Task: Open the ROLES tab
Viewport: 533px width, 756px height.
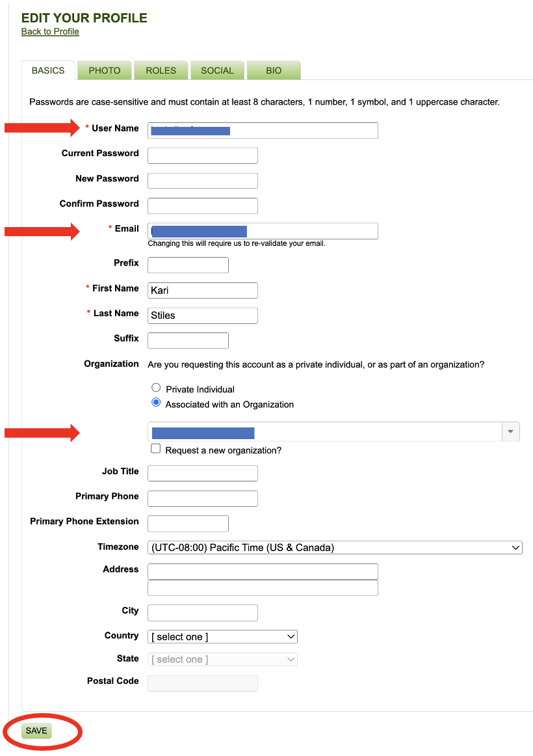Action: (x=161, y=70)
